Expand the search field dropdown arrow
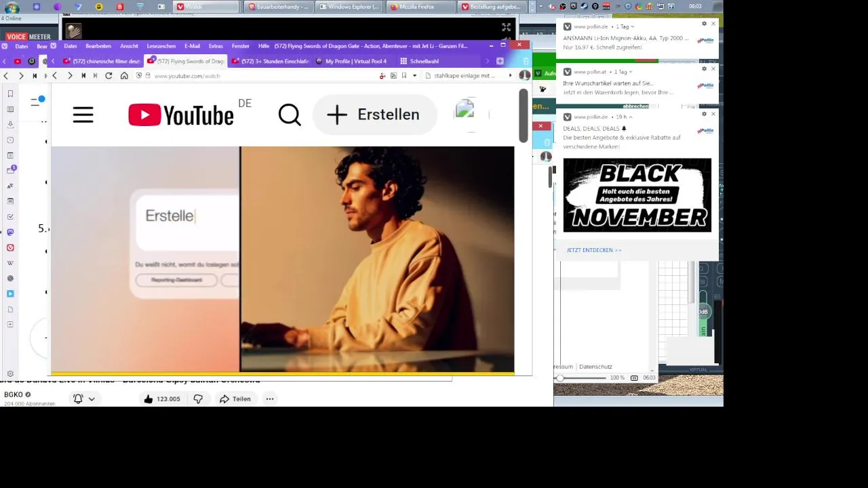Image resolution: width=868 pixels, height=488 pixels. pyautogui.click(x=510, y=76)
